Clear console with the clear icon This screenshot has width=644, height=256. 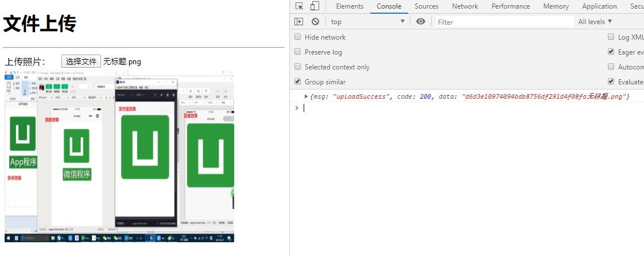click(x=315, y=22)
